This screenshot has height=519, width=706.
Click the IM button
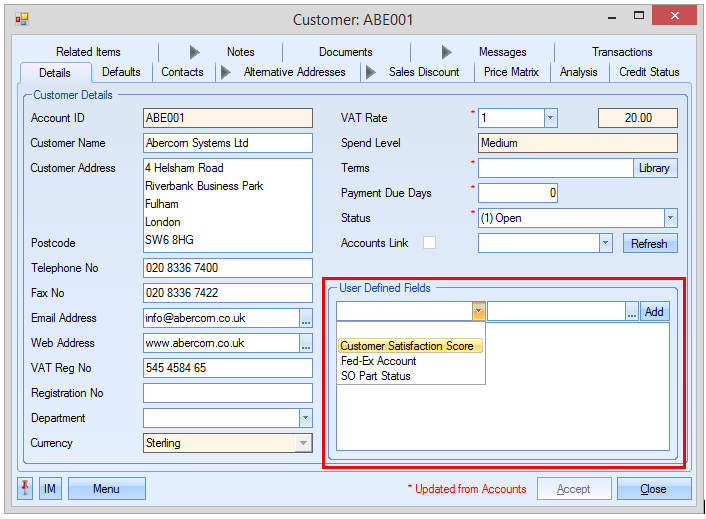(50, 489)
